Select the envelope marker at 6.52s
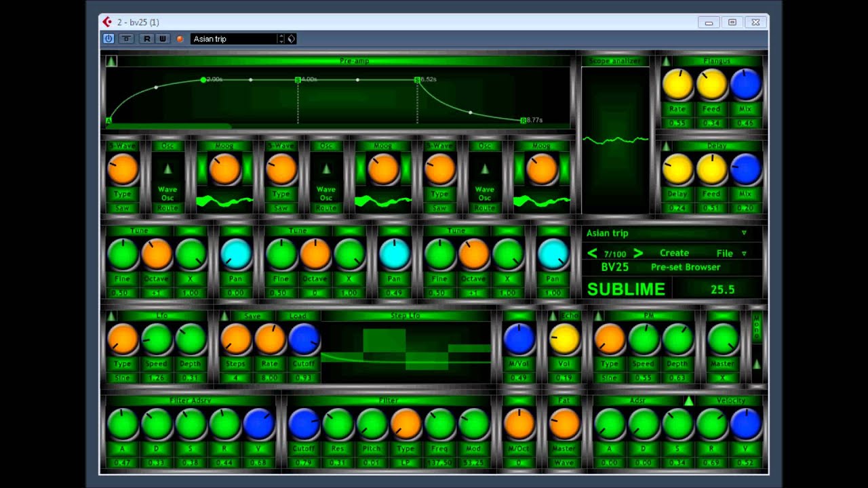 pos(417,80)
